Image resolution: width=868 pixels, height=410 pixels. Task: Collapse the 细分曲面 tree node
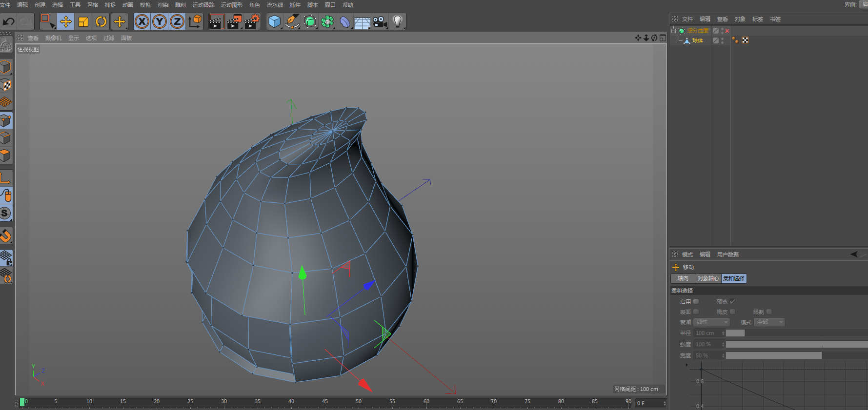(x=674, y=30)
